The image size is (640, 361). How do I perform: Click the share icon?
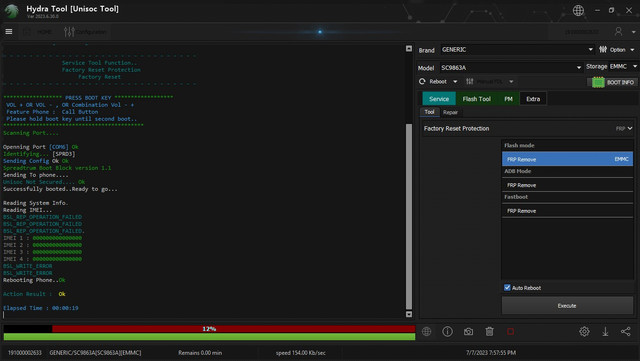coord(626,332)
